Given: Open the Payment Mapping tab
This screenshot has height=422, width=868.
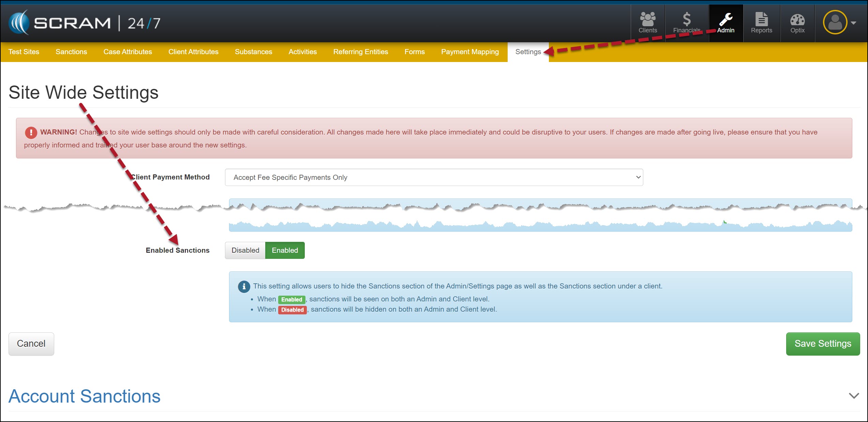Looking at the screenshot, I should click(469, 52).
